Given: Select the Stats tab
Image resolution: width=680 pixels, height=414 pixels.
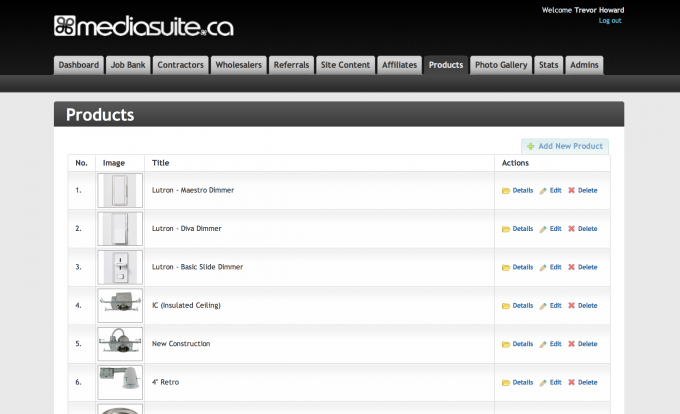Looking at the screenshot, I should [x=548, y=65].
